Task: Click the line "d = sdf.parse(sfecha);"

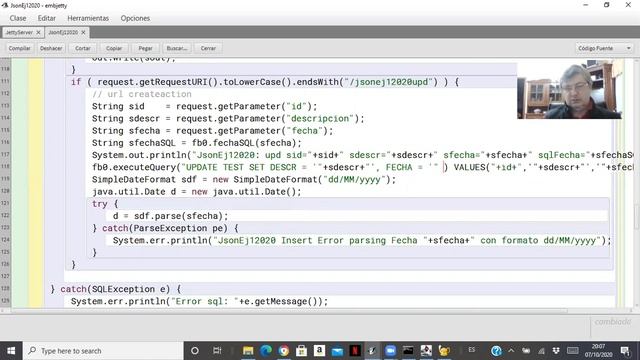Action: pyautogui.click(x=170, y=216)
